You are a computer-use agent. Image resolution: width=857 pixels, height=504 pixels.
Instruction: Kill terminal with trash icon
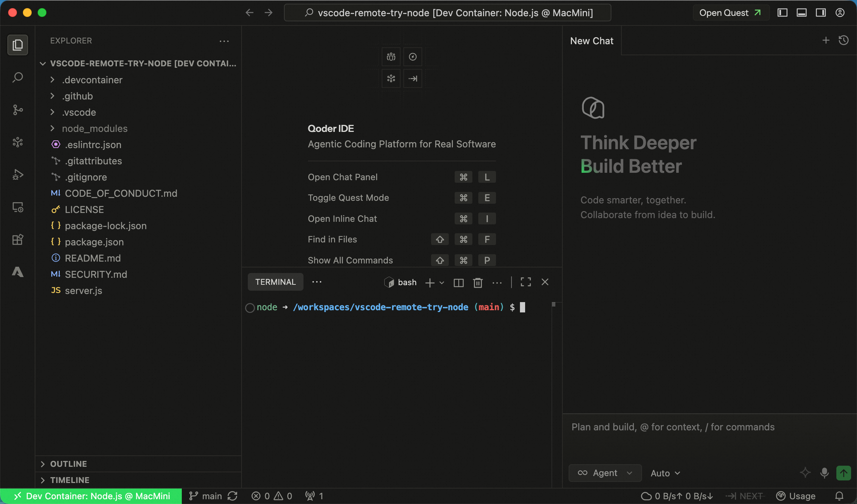(478, 283)
